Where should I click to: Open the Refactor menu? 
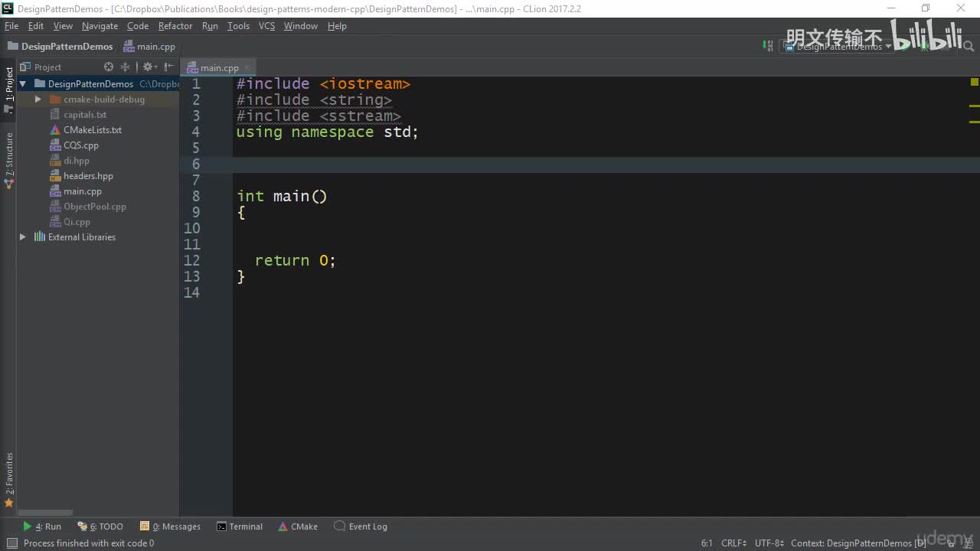pyautogui.click(x=175, y=26)
